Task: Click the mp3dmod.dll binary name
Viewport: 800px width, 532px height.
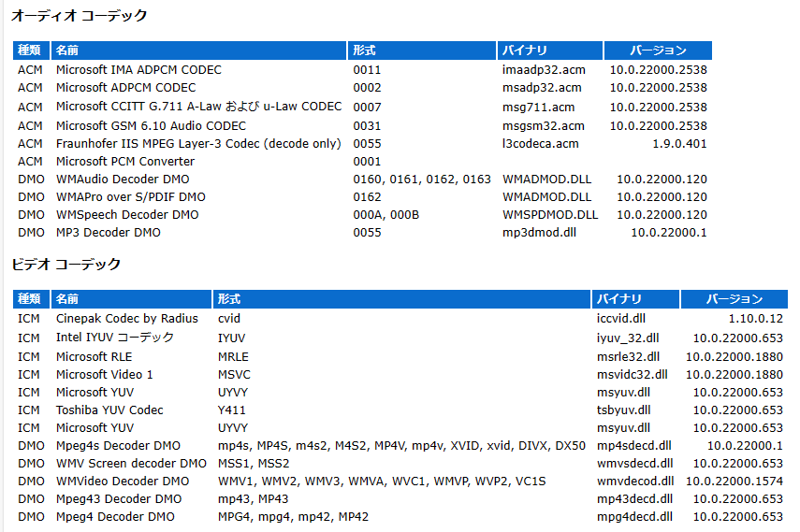Action: click(538, 233)
